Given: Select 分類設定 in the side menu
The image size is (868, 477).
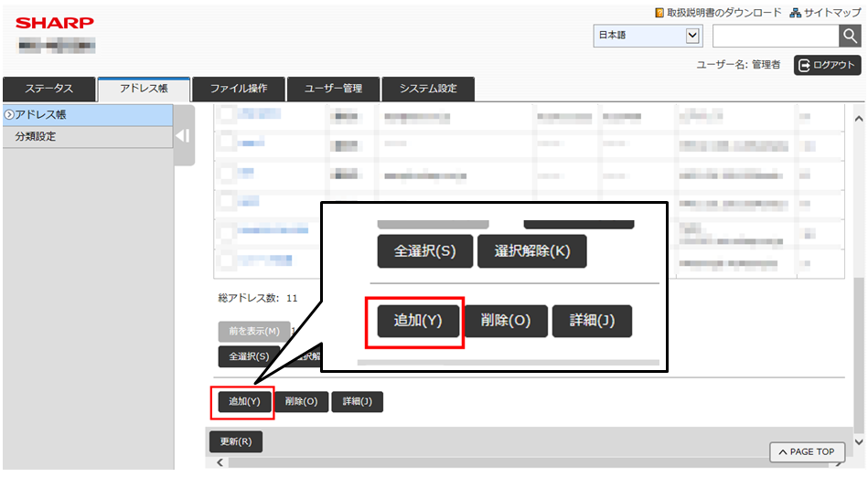Looking at the screenshot, I should (x=88, y=136).
